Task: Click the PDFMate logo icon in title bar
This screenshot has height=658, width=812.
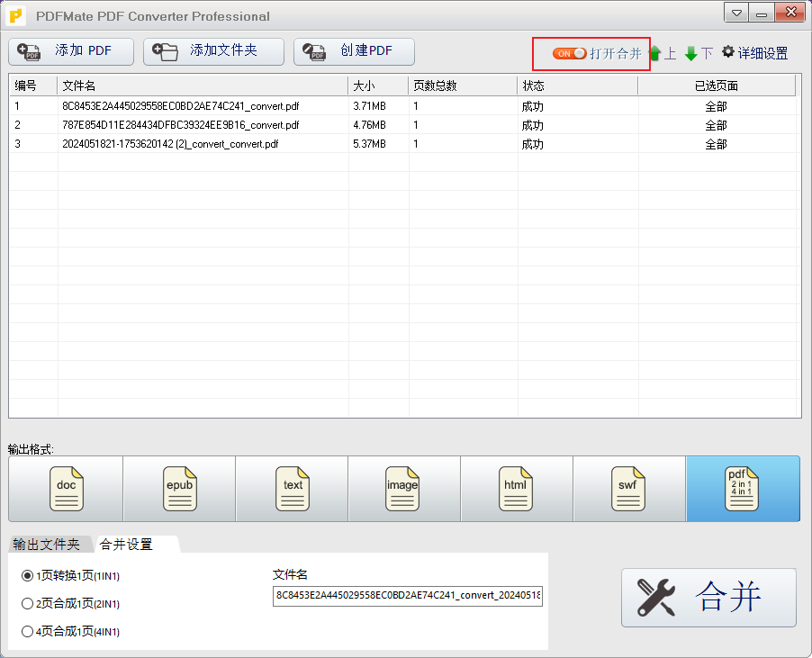Action: [x=16, y=15]
